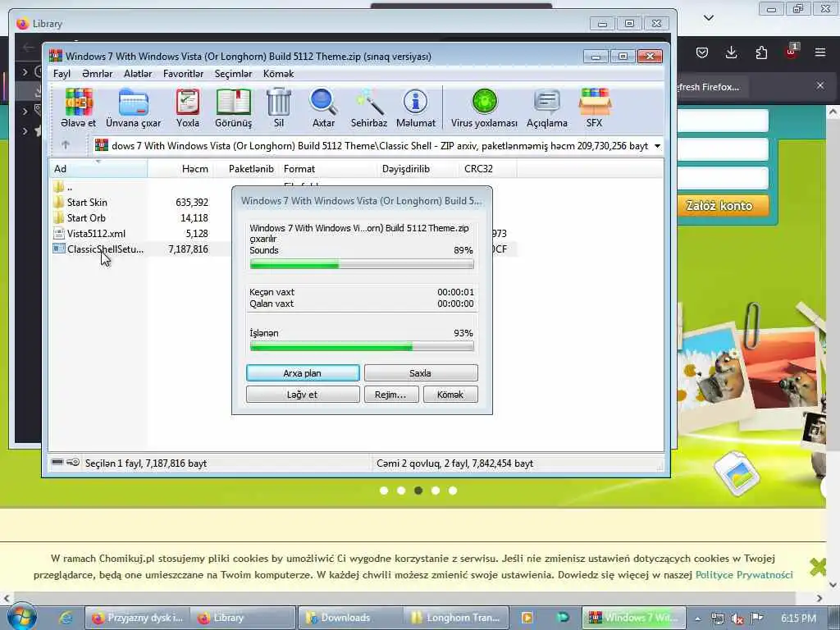Select the third carousel dot
Viewport: 840px width, 630px height.
(418, 491)
